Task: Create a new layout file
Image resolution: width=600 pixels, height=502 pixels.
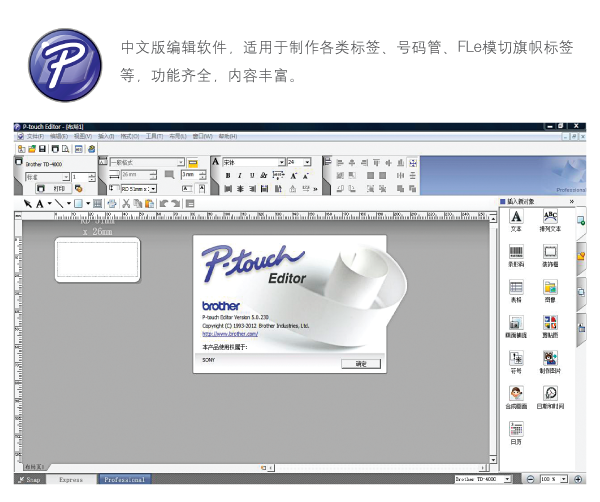Action: pos(22,149)
